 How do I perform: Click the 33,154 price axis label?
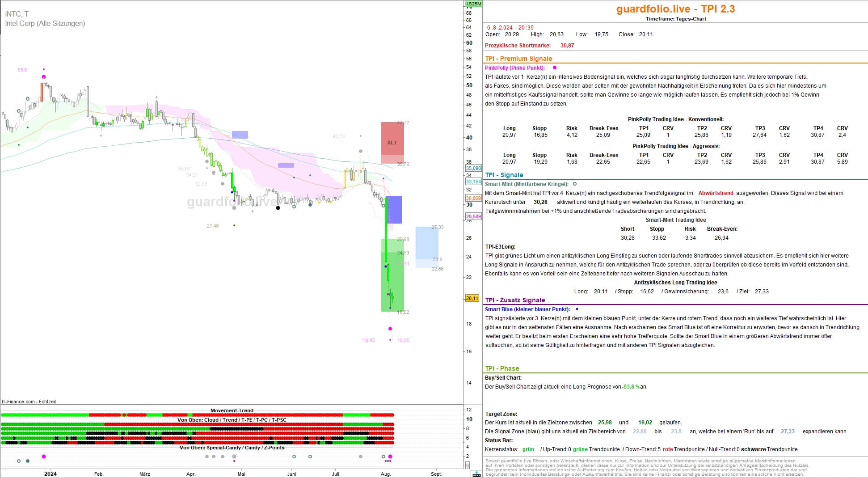click(473, 182)
